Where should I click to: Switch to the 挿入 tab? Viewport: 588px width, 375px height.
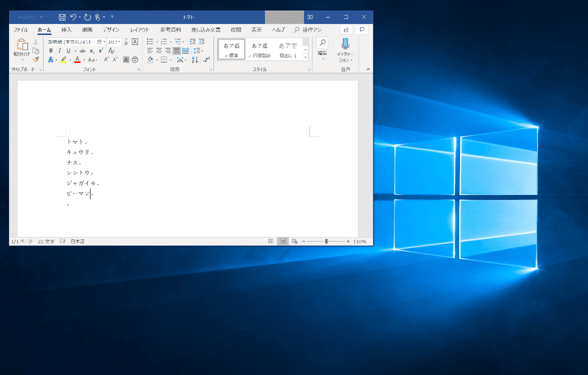tap(66, 30)
